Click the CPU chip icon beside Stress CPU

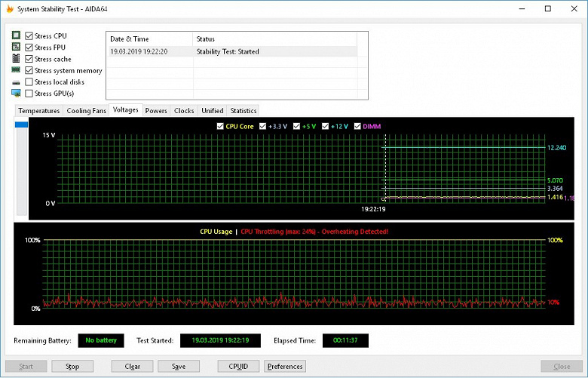coord(16,35)
